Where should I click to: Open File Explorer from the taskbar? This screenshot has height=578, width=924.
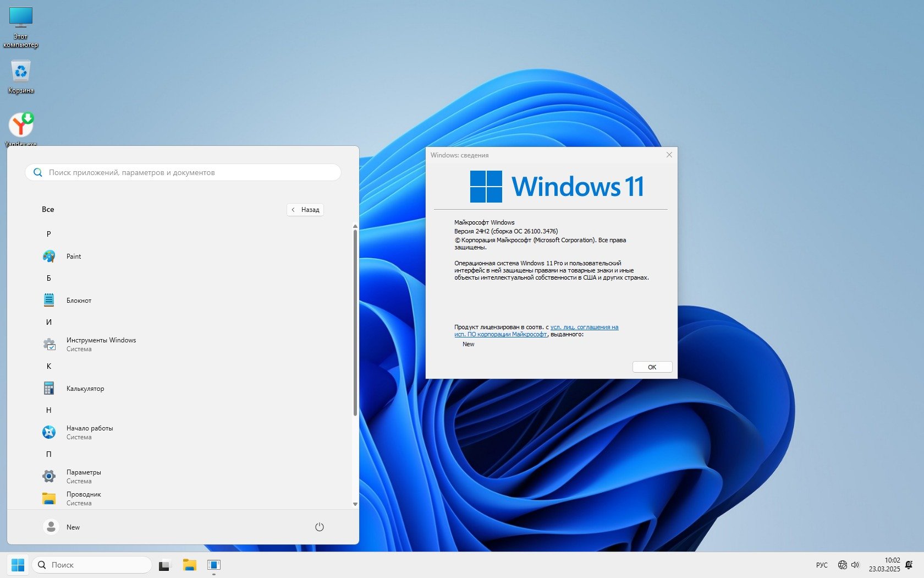(189, 565)
